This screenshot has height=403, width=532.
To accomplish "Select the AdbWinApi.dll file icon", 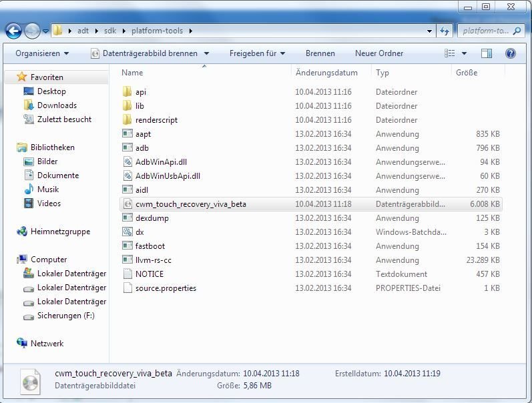I will pos(127,162).
